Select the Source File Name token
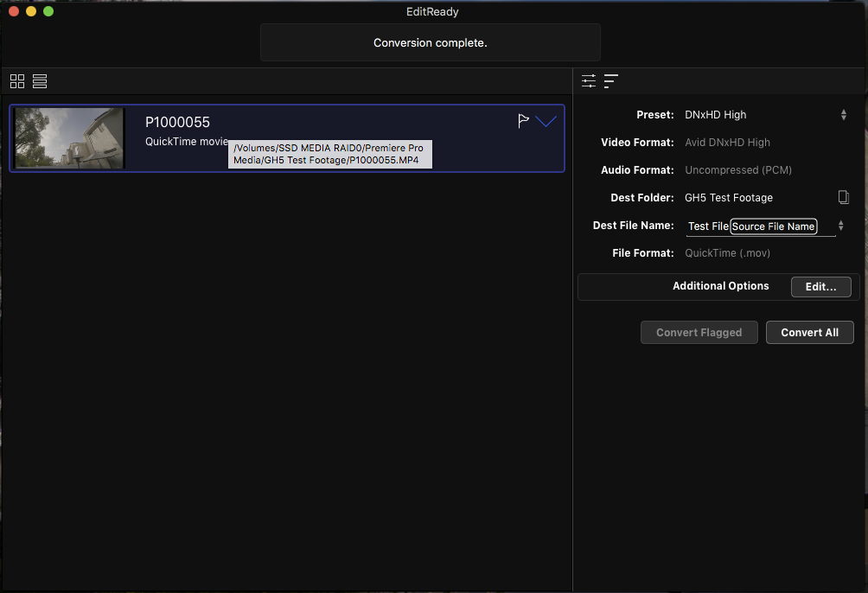 click(773, 226)
